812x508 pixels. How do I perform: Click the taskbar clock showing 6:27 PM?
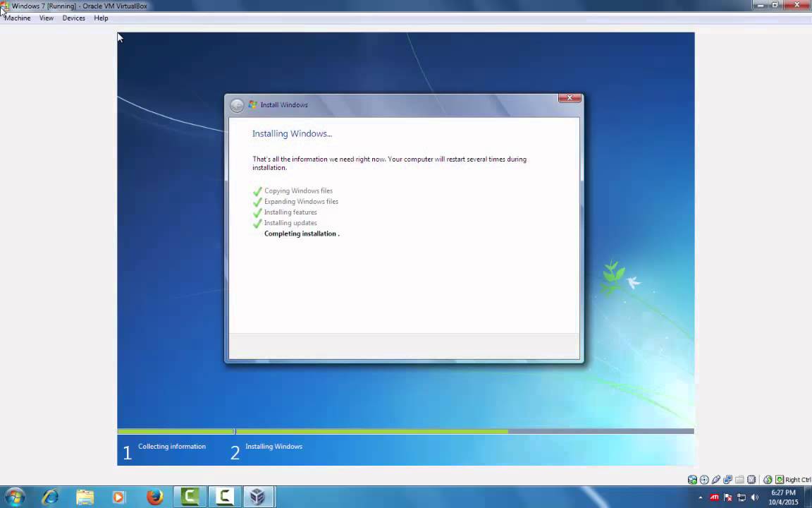[x=784, y=497]
